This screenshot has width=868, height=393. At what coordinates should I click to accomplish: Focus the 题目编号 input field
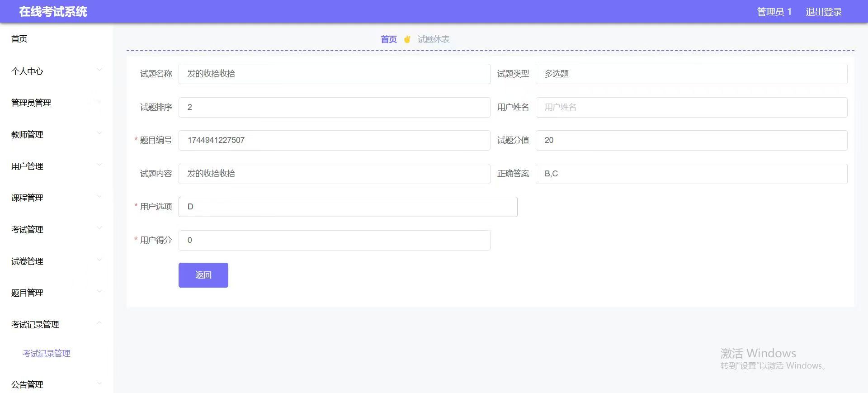coord(335,140)
